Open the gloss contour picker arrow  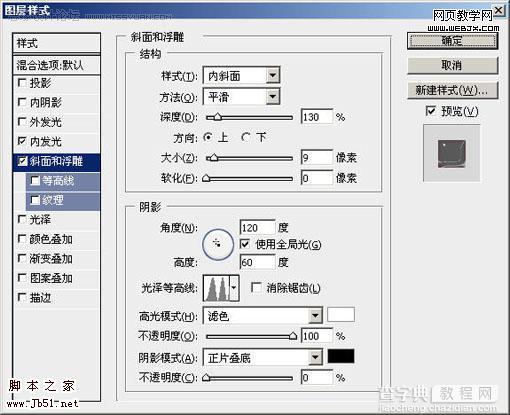click(x=234, y=288)
